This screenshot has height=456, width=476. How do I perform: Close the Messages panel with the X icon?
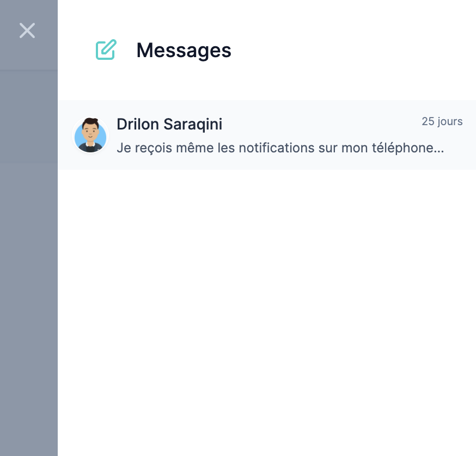point(27,30)
